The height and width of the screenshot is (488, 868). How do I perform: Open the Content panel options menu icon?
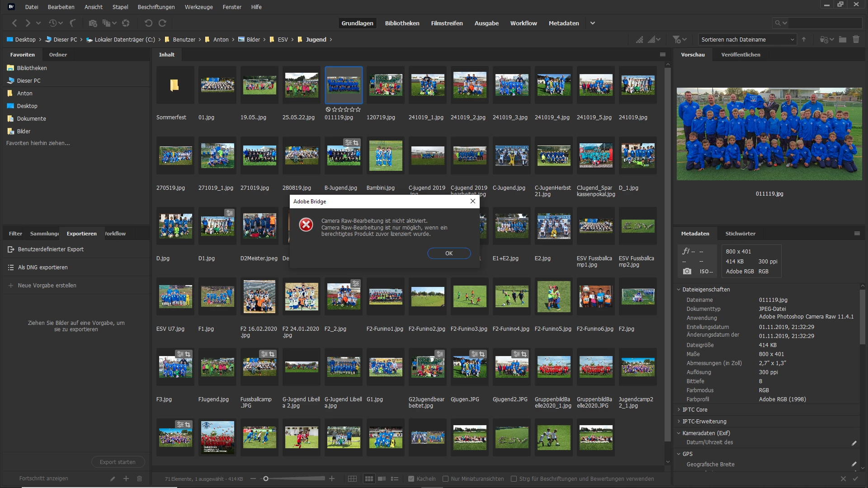[x=663, y=55]
